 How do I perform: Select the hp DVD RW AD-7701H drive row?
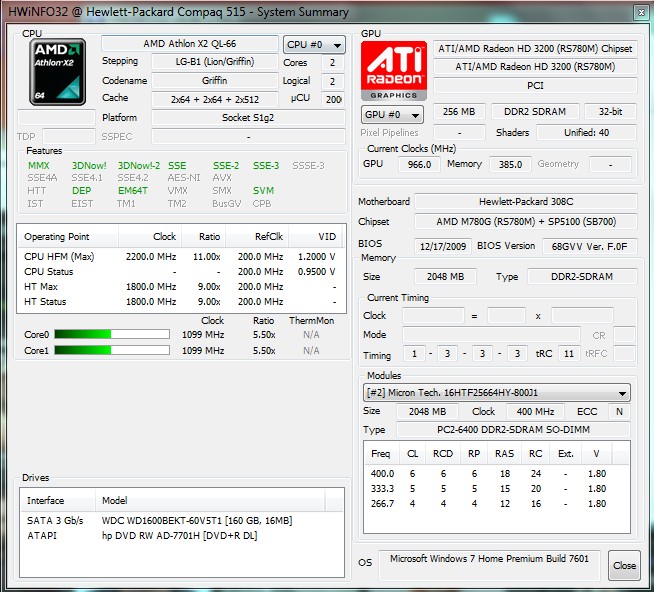point(181,536)
